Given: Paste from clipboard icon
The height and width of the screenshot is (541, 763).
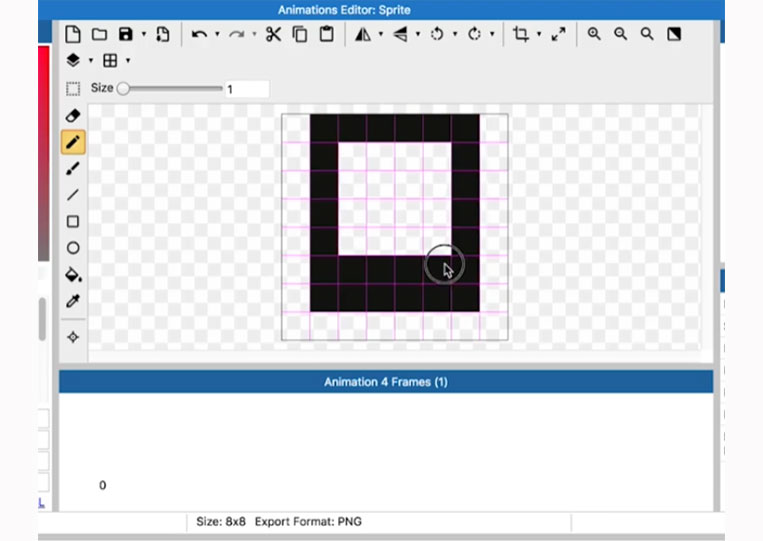Looking at the screenshot, I should click(327, 34).
